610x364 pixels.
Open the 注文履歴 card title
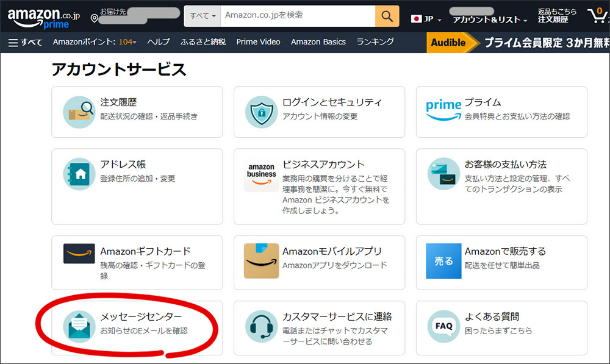(x=118, y=102)
